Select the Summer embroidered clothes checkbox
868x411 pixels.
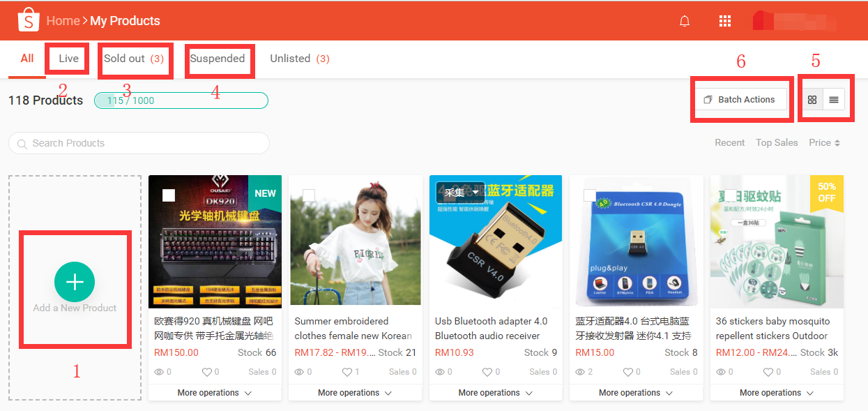309,195
